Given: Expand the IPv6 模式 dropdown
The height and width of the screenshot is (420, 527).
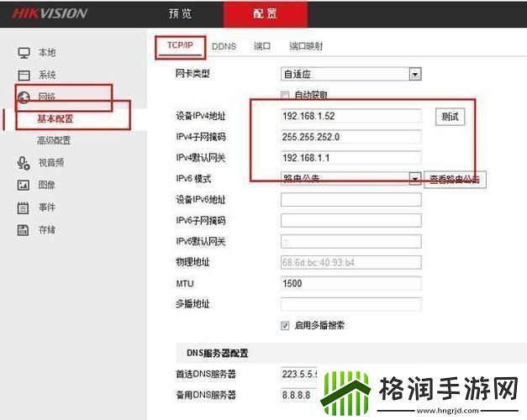Looking at the screenshot, I should click(x=414, y=178).
